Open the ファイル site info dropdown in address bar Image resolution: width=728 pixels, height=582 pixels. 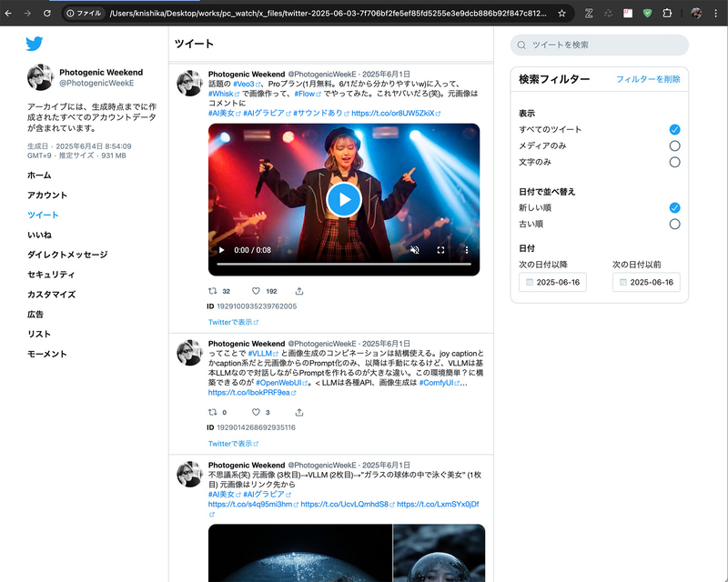pos(85,14)
